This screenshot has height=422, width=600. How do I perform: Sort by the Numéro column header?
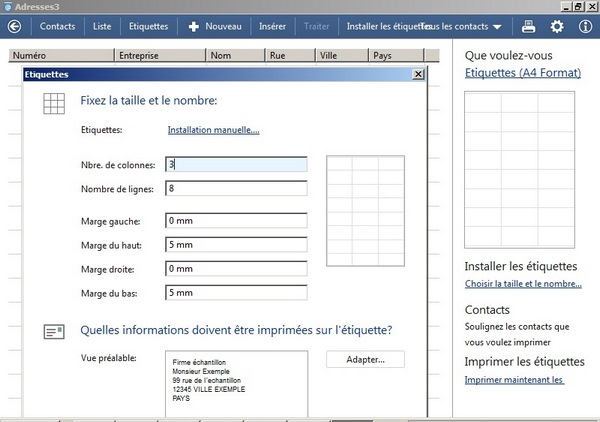61,55
